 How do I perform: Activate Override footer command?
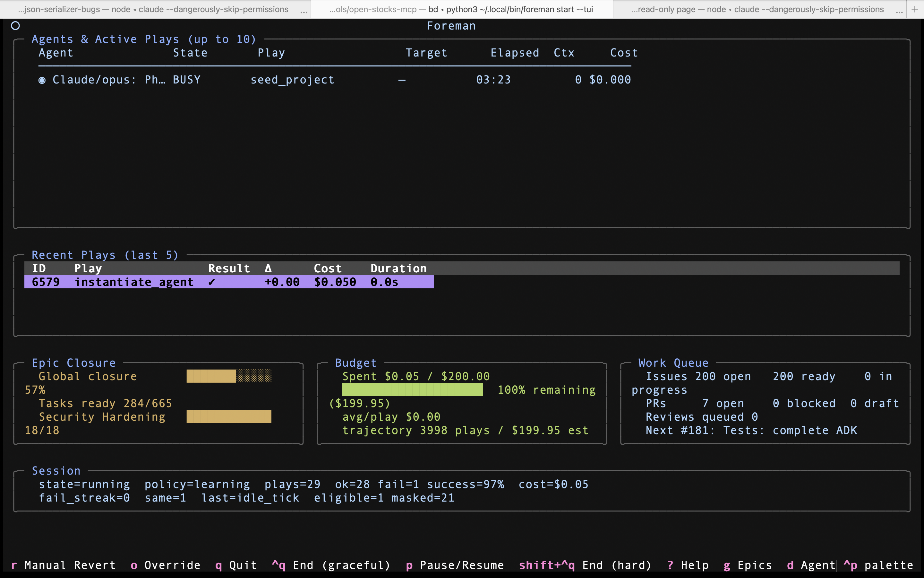(165, 565)
